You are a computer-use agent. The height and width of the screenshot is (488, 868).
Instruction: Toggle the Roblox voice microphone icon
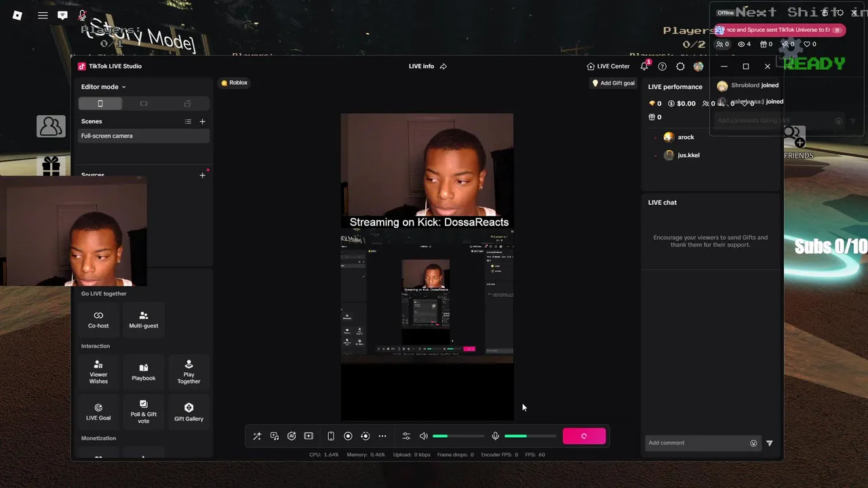pos(82,15)
